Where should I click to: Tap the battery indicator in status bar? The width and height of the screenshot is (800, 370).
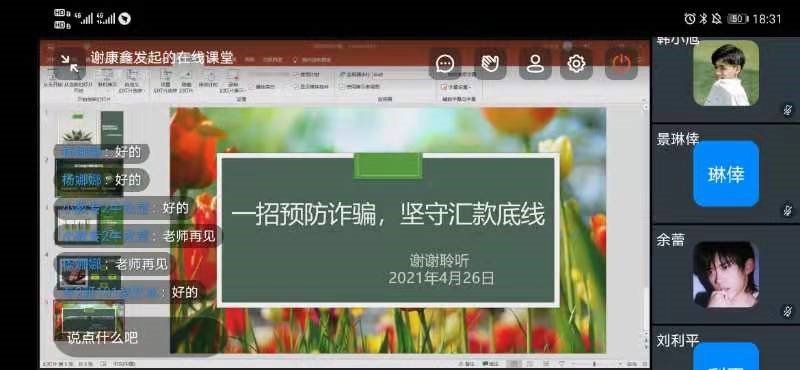pyautogui.click(x=738, y=19)
